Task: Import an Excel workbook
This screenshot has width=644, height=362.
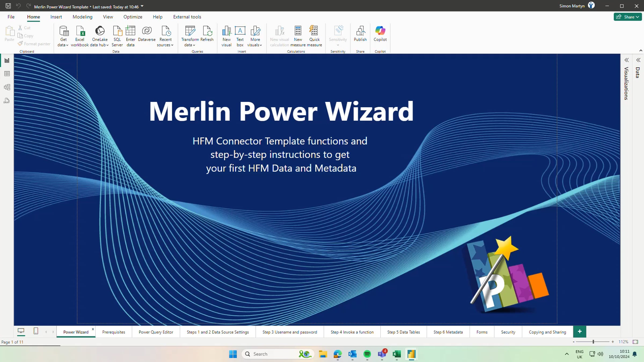Action: tap(80, 36)
